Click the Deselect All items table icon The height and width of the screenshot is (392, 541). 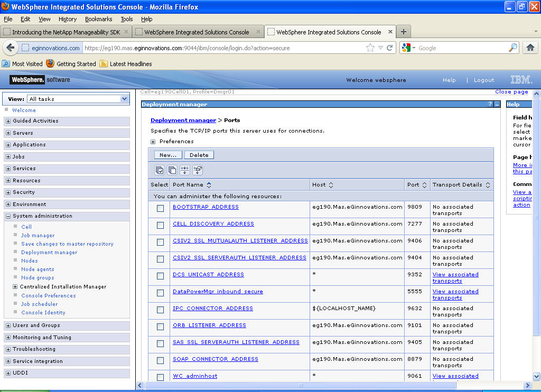click(x=172, y=170)
